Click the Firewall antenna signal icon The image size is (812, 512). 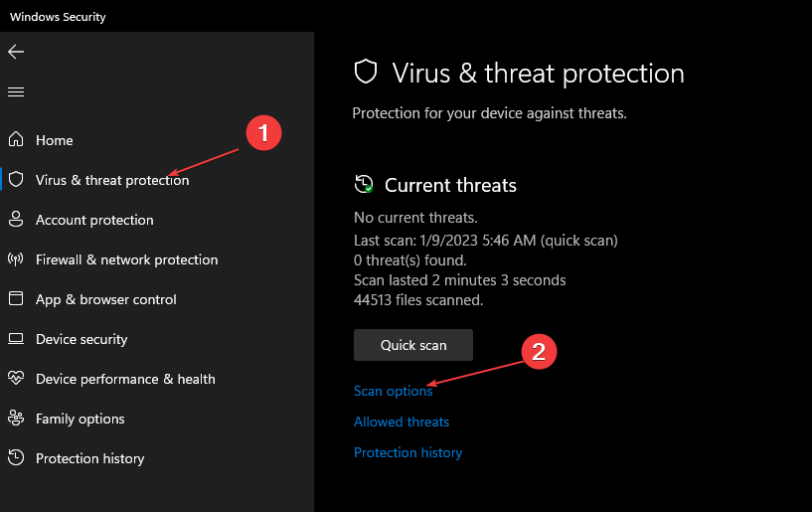coord(16,258)
